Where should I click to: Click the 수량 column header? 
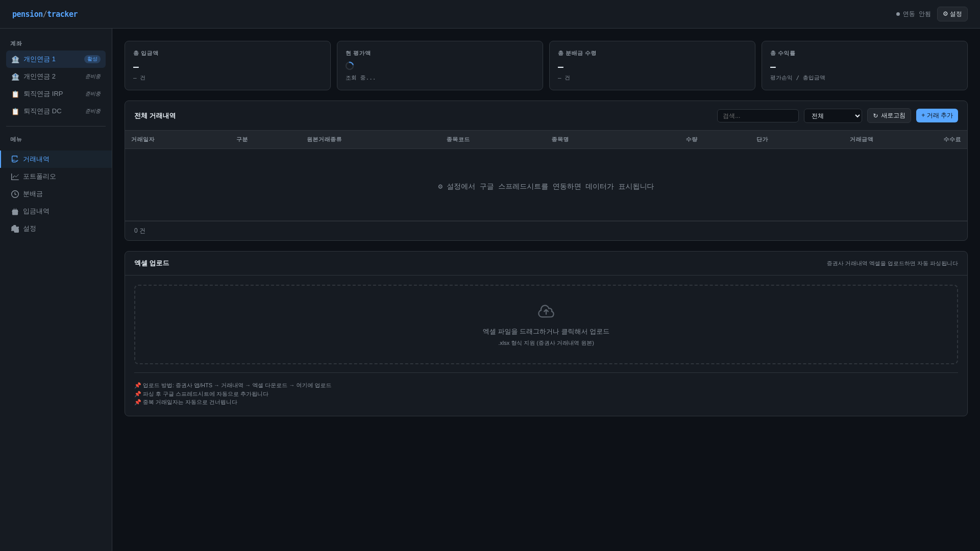click(692, 139)
